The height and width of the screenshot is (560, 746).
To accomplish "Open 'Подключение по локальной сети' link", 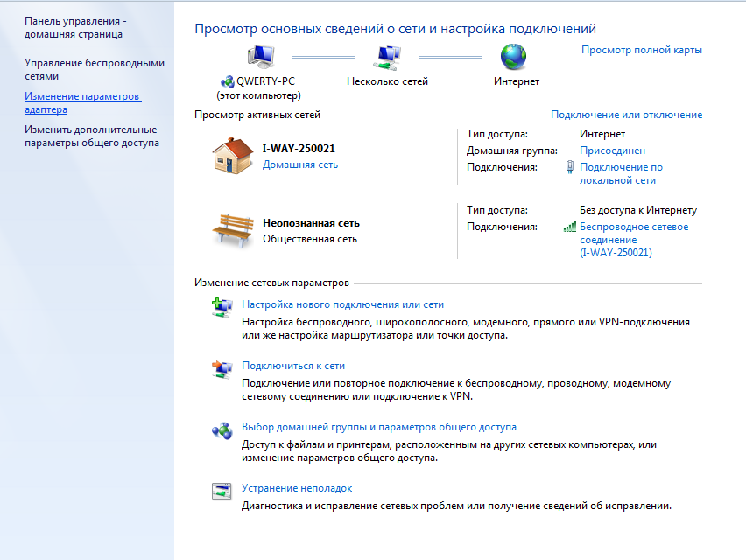I will point(621,173).
